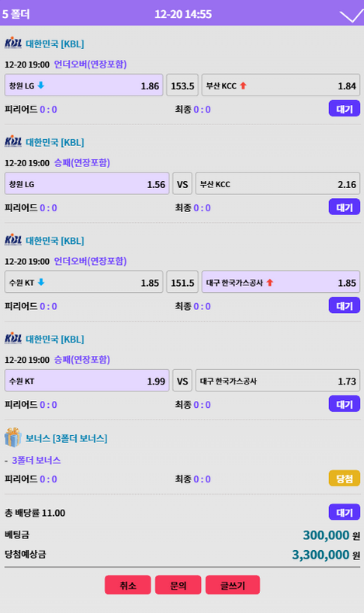Select the 창원 LG under option at 1.86

84,85
